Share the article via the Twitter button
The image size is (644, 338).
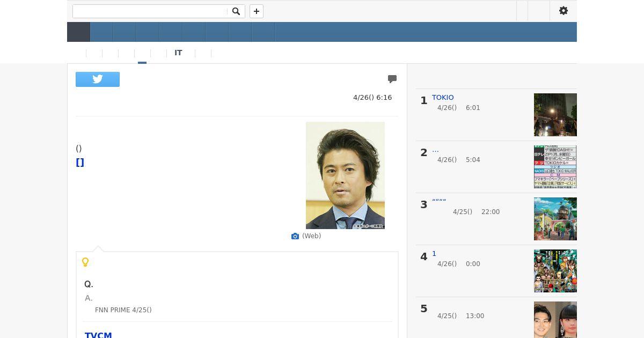(98, 79)
